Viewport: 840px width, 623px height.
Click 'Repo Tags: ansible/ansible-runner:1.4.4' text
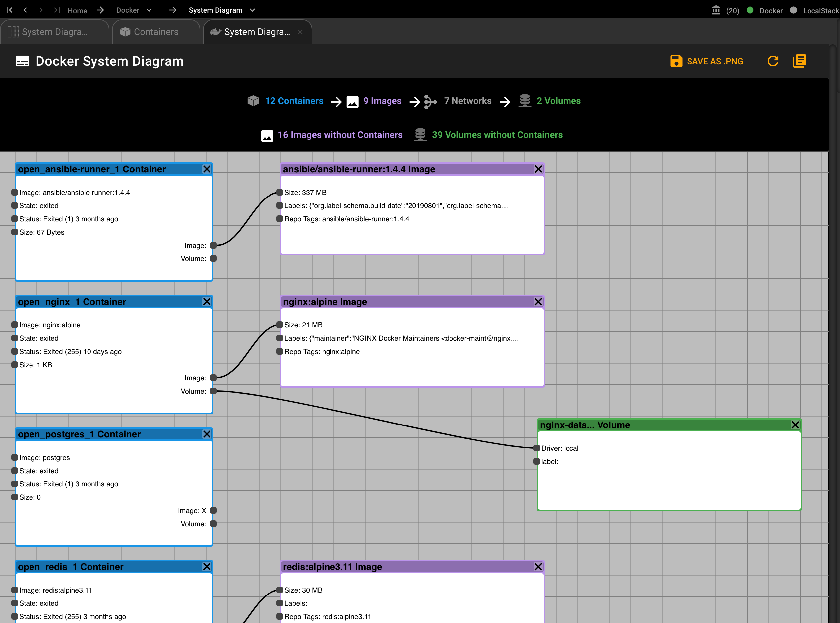(x=347, y=219)
